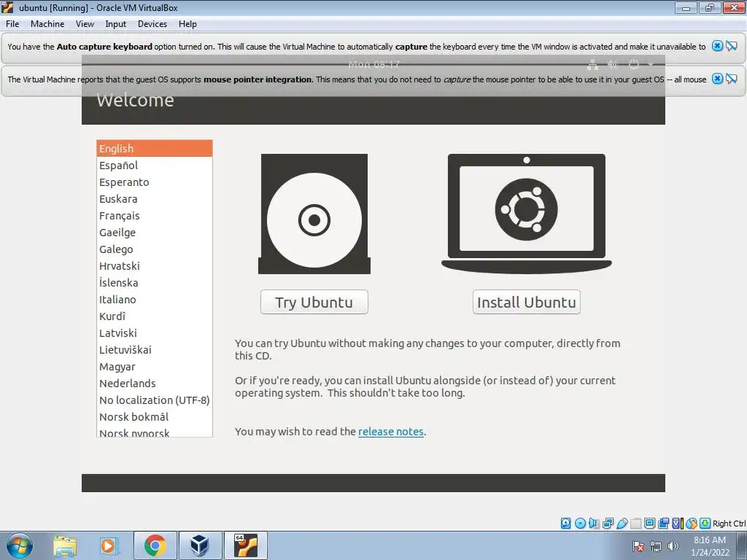Open VirtualBox Manager taskbar icon
Image resolution: width=747 pixels, height=560 pixels.
(200, 545)
